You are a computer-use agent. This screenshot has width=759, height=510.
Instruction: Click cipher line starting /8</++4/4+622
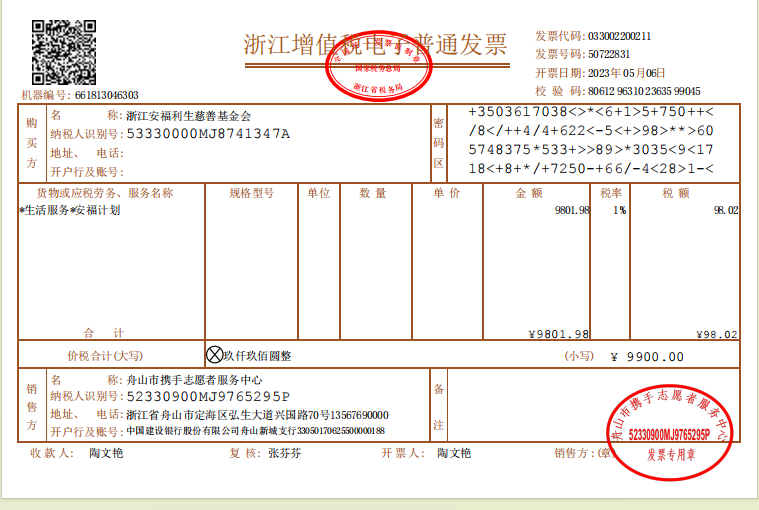tap(591, 131)
